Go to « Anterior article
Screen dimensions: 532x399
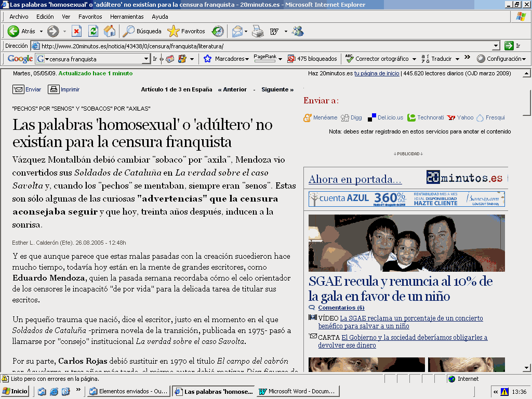click(232, 89)
